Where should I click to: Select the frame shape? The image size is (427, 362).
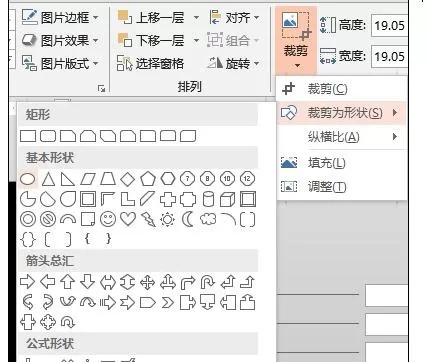point(88,199)
